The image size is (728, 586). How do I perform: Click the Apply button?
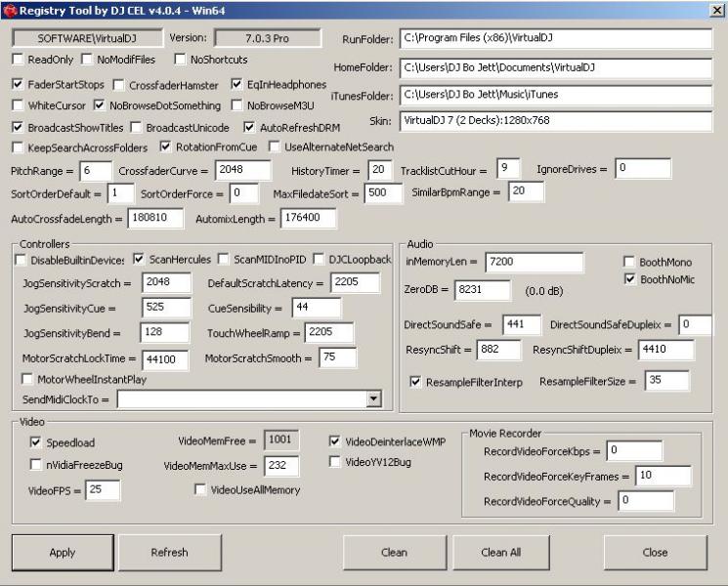pos(63,552)
